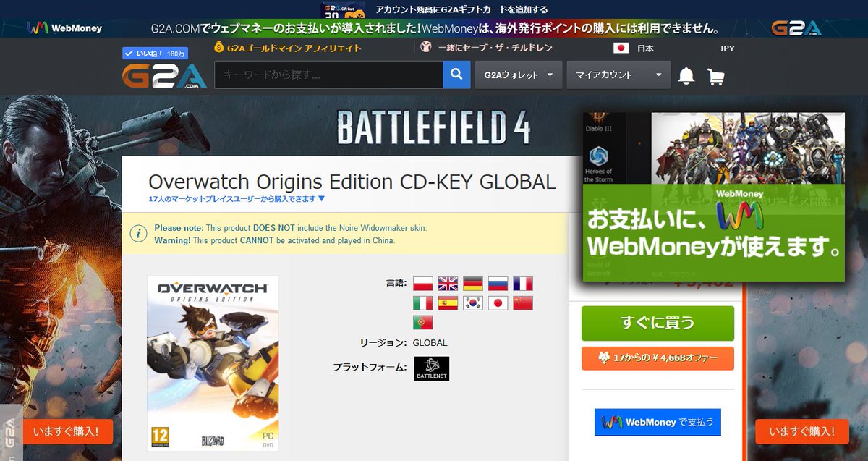The height and width of the screenshot is (461, 868).
Task: Click the GLOBAL region value
Action: coord(430,343)
